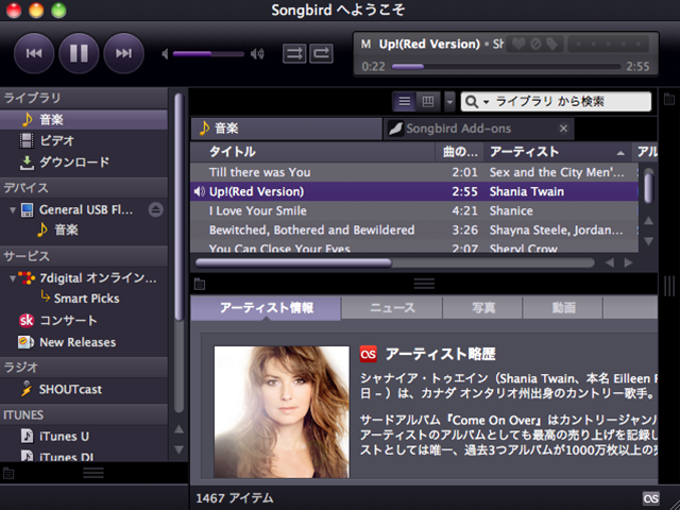Open New Releases in services
The image size is (680, 510).
(78, 342)
